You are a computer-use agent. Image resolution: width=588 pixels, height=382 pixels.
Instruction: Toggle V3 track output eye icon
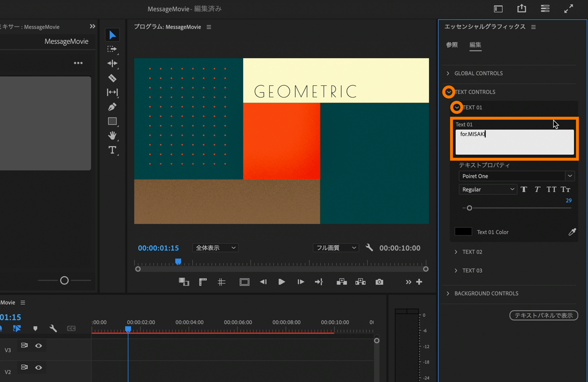click(38, 346)
